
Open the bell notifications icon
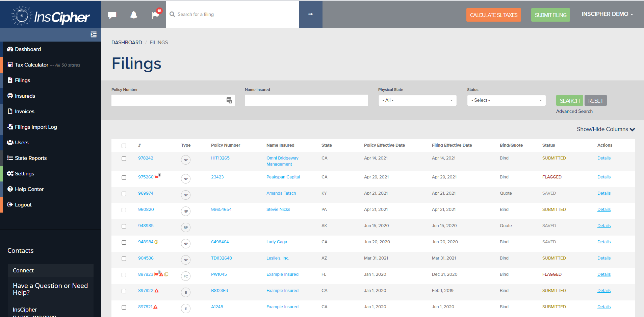click(134, 15)
